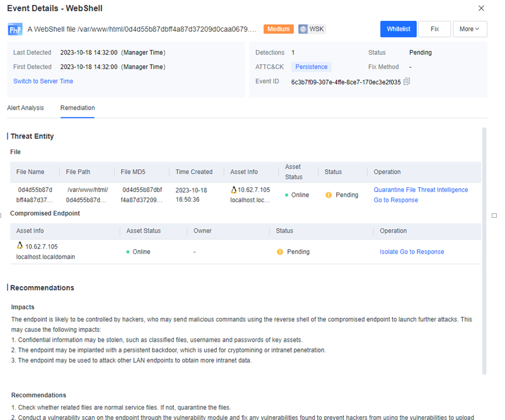This screenshot has height=420, width=505.
Task: Click the PHP file type icon
Action: [x=15, y=29]
